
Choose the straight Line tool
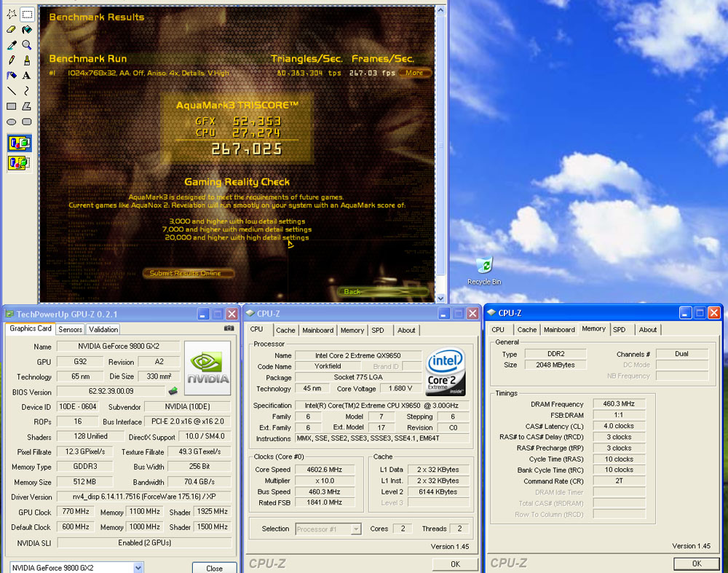point(12,90)
